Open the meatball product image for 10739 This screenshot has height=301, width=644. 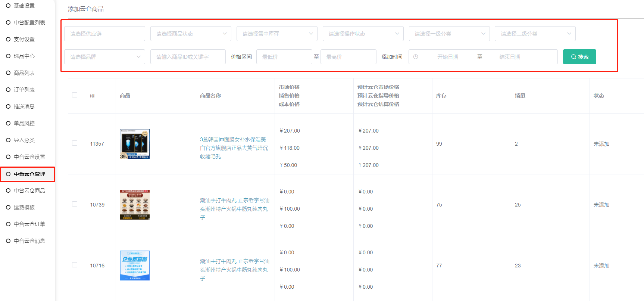pos(134,205)
